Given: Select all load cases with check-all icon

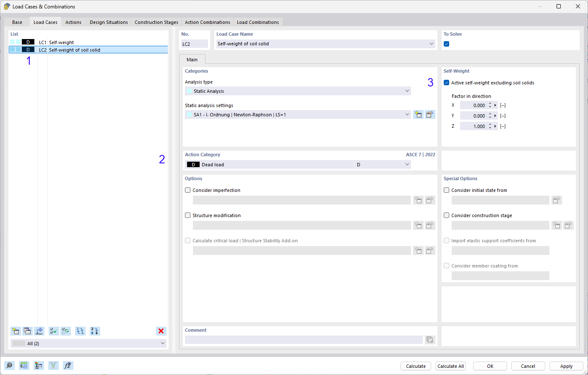Looking at the screenshot, I should click(54, 331).
